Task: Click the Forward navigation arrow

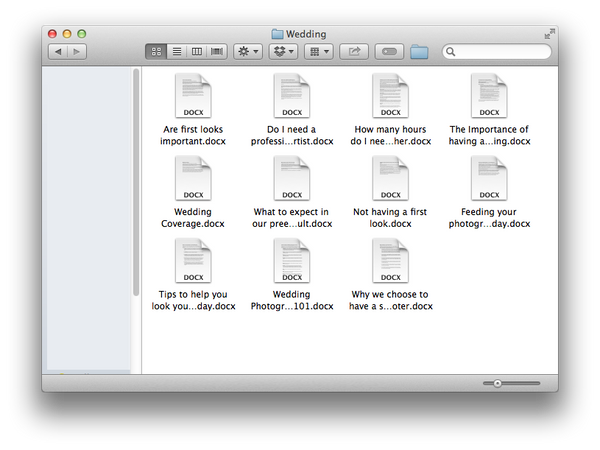Action: (77, 51)
